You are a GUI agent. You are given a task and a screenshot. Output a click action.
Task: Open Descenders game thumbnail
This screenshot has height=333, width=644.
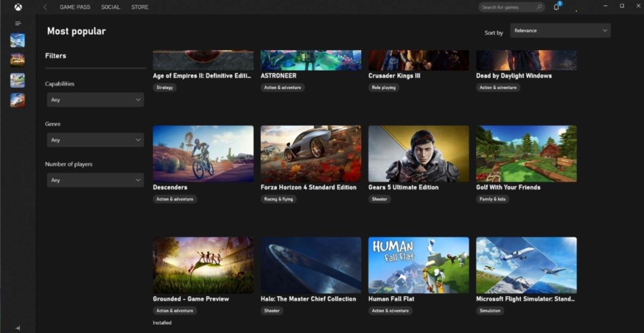(203, 154)
